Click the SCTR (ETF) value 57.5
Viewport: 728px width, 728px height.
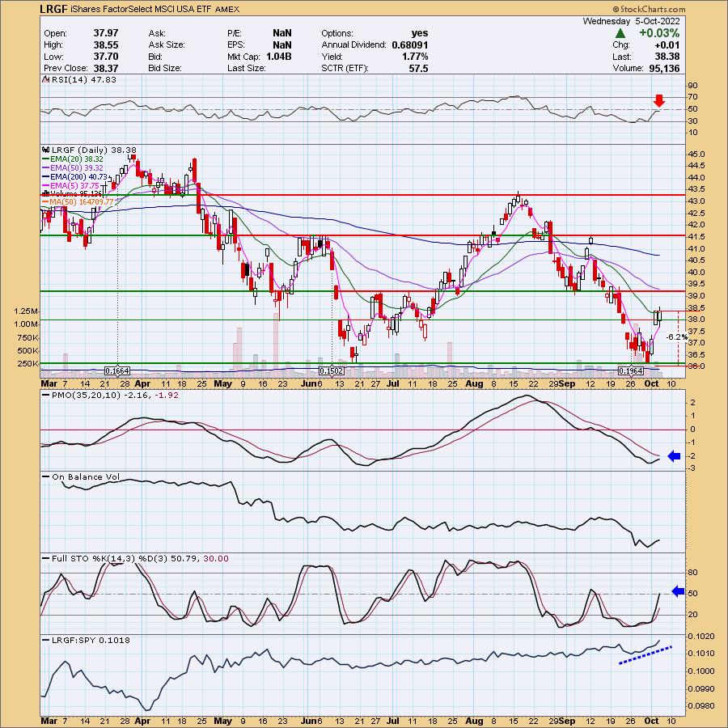[419, 68]
